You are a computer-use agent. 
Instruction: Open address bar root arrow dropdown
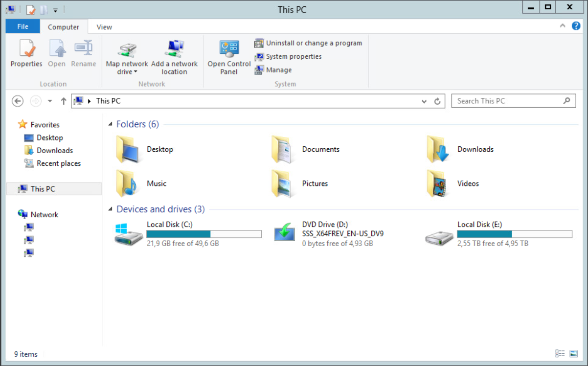[x=90, y=101]
